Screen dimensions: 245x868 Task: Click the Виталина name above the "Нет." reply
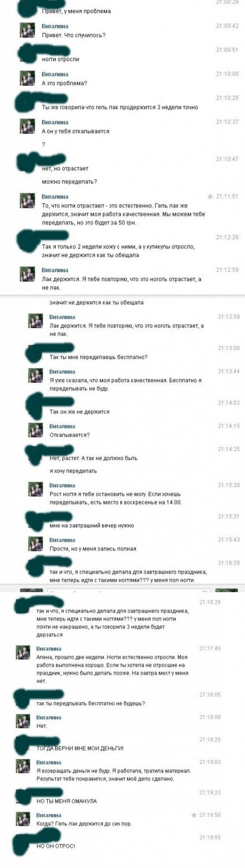click(x=49, y=717)
